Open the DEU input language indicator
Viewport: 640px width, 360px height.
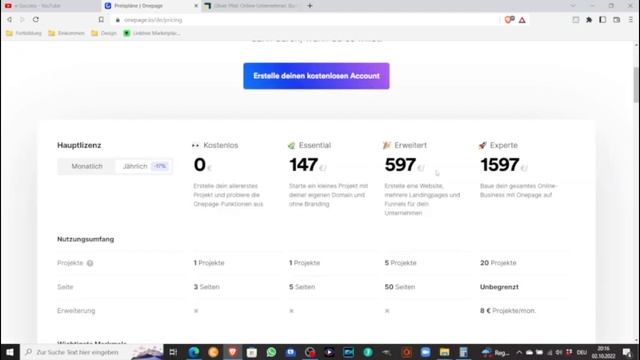582,352
